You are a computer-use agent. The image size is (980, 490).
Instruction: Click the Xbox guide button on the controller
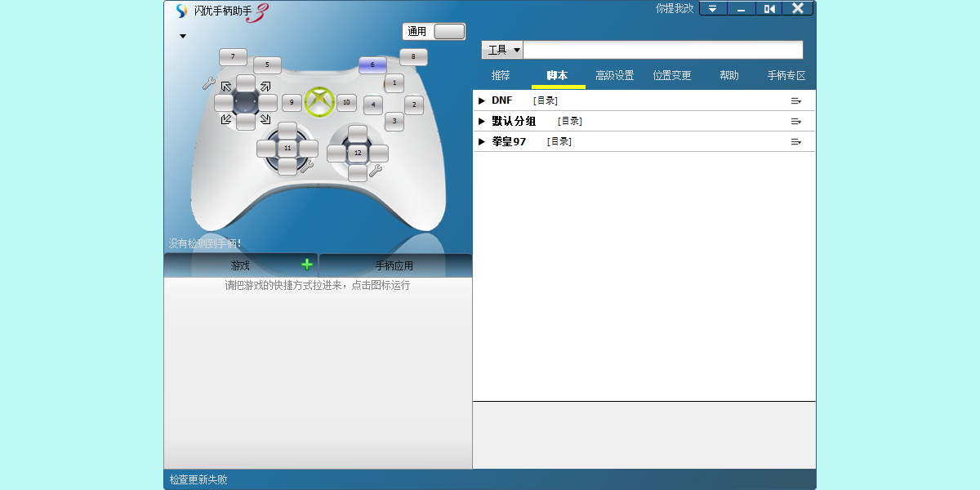click(x=318, y=101)
